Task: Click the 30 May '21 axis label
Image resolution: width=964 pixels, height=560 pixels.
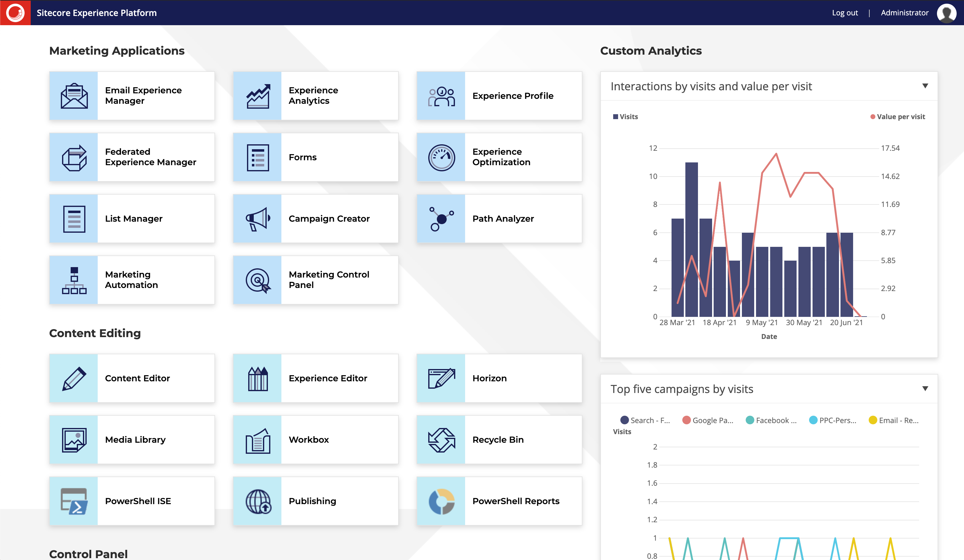Action: coord(804,323)
